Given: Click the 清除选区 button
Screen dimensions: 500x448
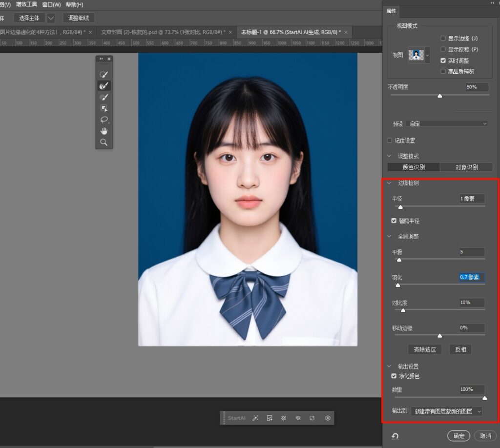Looking at the screenshot, I should [424, 349].
